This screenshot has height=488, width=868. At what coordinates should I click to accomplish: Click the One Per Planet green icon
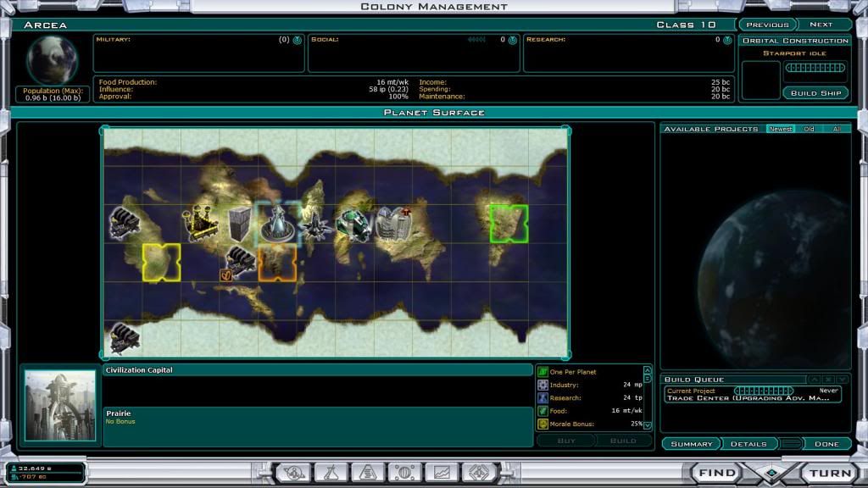coord(542,372)
